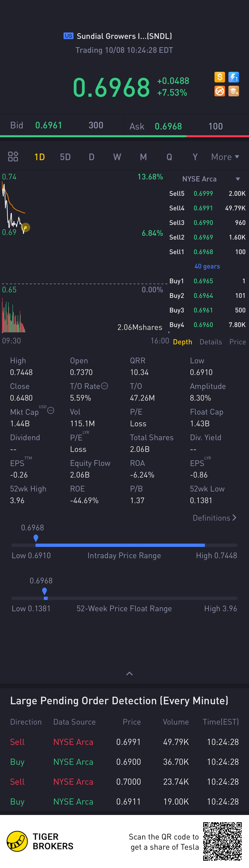Tap the bid/ask ratio bar
The image size is (249, 868).
(124, 136)
